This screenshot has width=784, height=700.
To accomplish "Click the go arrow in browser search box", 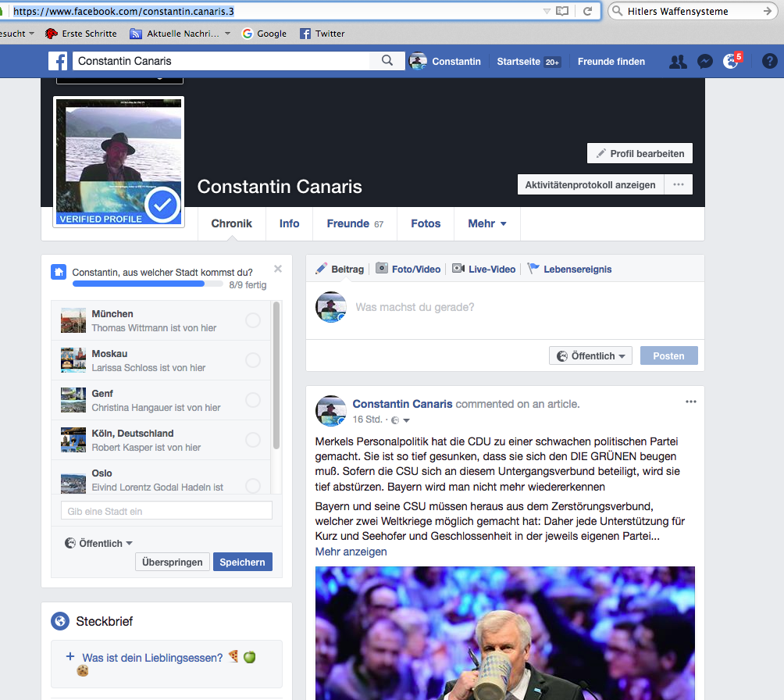I will tap(767, 11).
